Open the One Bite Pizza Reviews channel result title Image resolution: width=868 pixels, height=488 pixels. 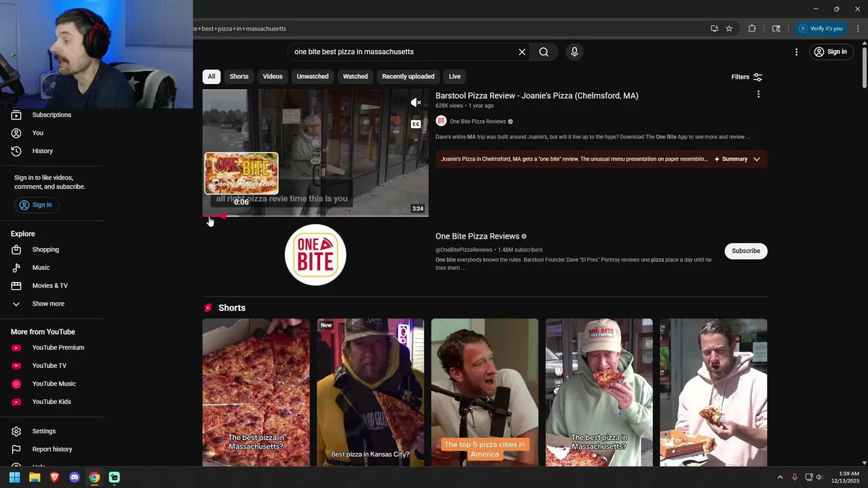pos(477,237)
